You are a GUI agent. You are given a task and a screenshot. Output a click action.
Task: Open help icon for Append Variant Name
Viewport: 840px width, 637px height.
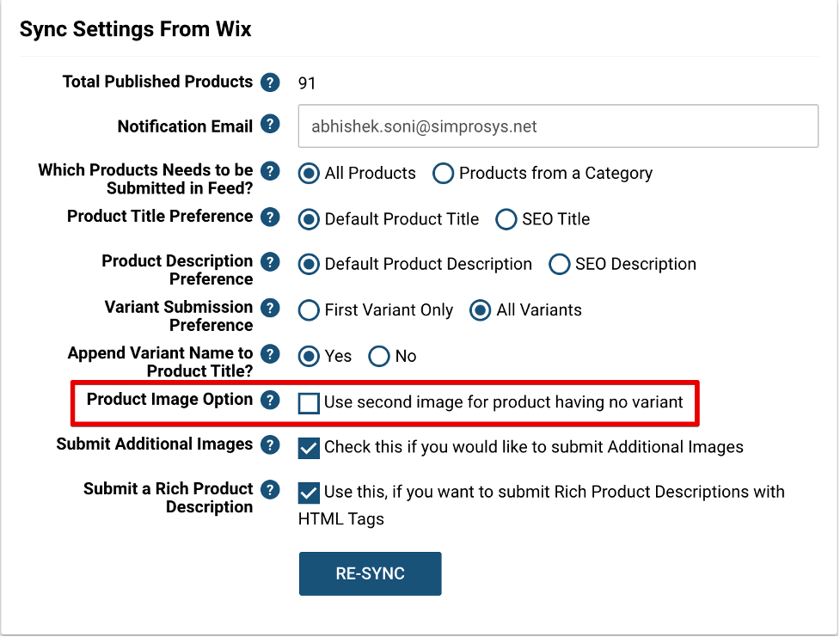[x=270, y=354]
